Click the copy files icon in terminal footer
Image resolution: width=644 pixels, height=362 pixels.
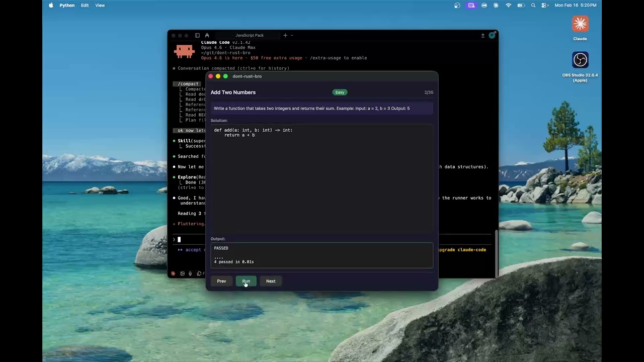click(199, 274)
